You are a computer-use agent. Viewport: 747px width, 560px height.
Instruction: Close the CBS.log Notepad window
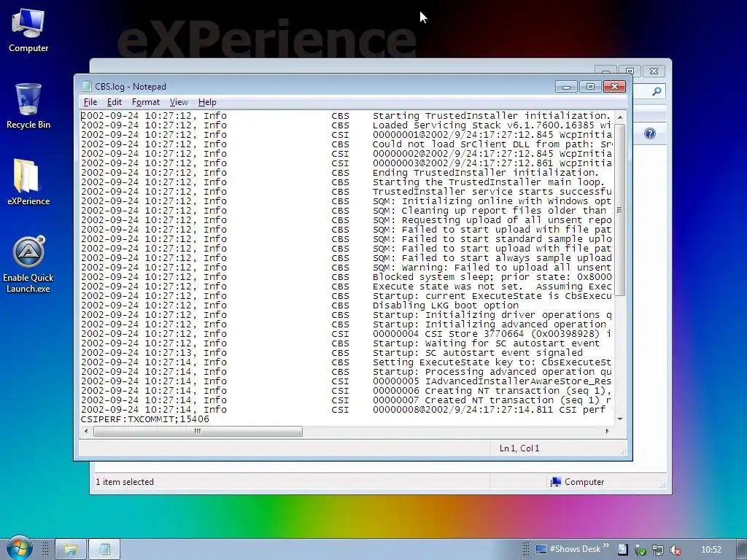614,86
